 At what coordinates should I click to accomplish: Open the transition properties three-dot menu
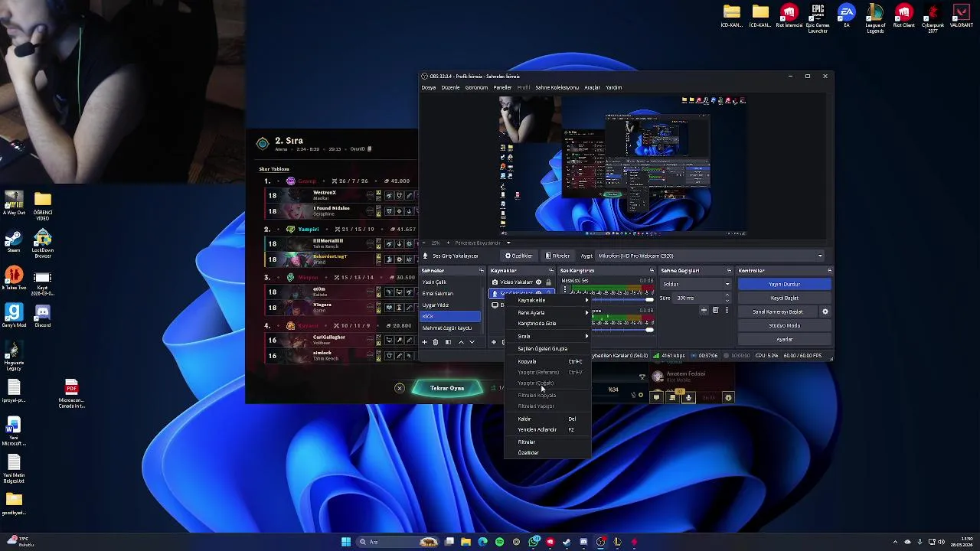pos(727,311)
